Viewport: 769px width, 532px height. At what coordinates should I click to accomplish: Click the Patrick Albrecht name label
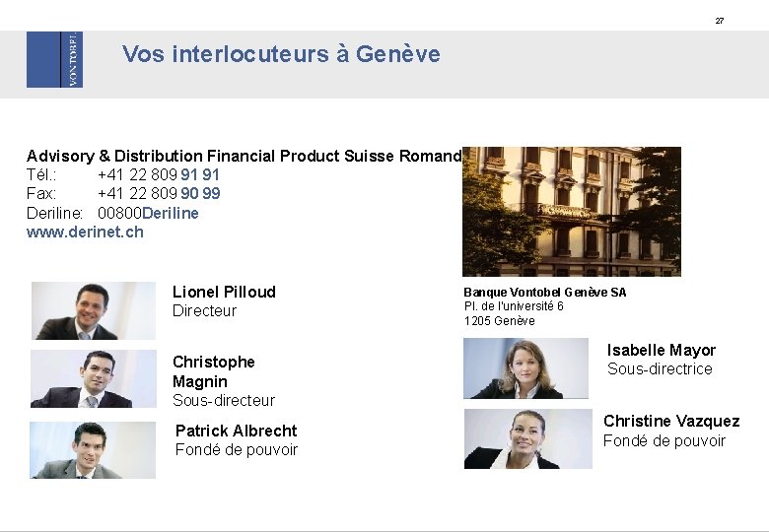[x=237, y=431]
